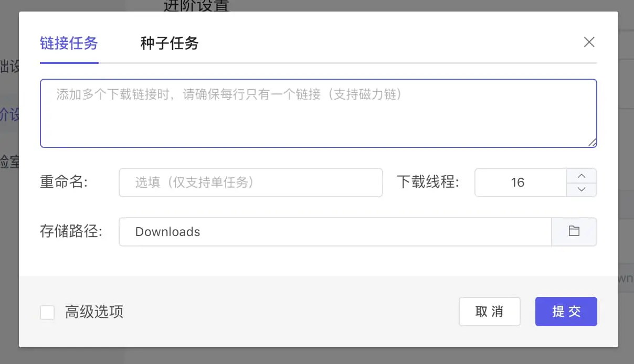634x364 pixels.
Task: Focus the download links text area
Action: click(x=318, y=113)
